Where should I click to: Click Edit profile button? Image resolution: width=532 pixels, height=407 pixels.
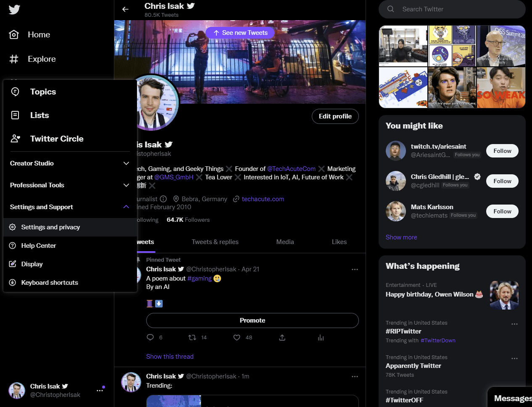335,116
